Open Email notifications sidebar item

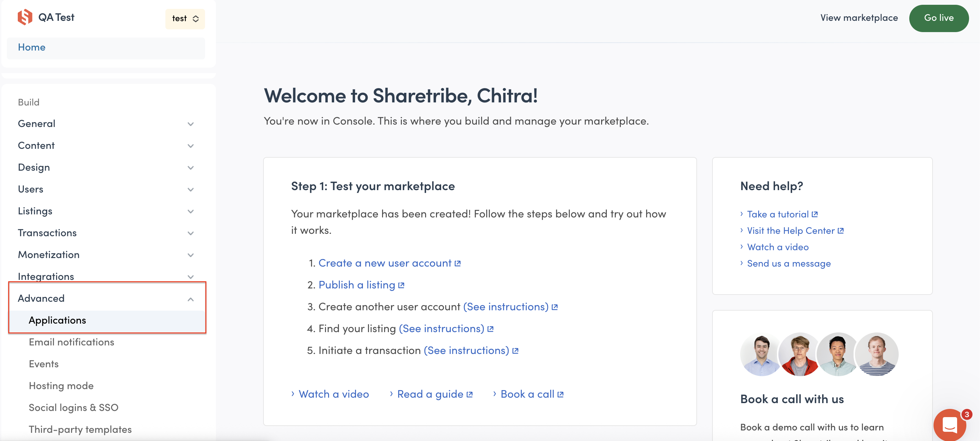pyautogui.click(x=71, y=342)
